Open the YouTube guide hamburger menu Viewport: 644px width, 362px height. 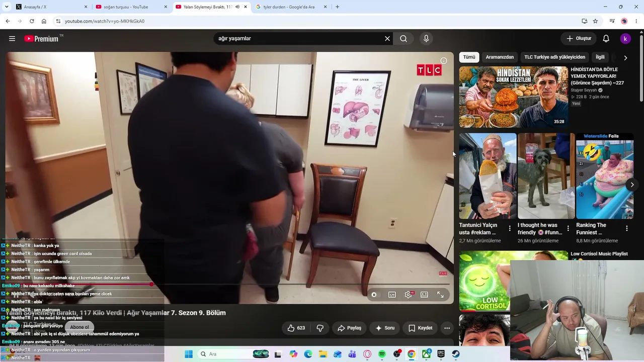(12, 39)
